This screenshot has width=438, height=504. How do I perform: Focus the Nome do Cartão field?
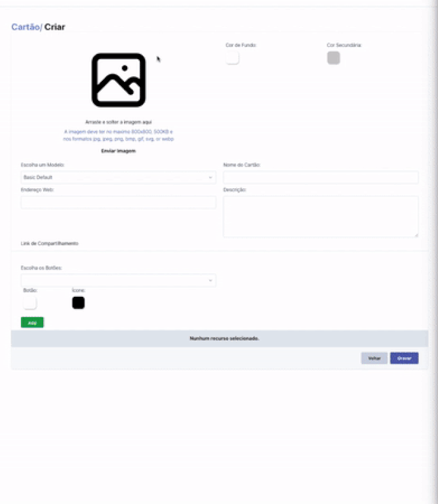tap(320, 177)
